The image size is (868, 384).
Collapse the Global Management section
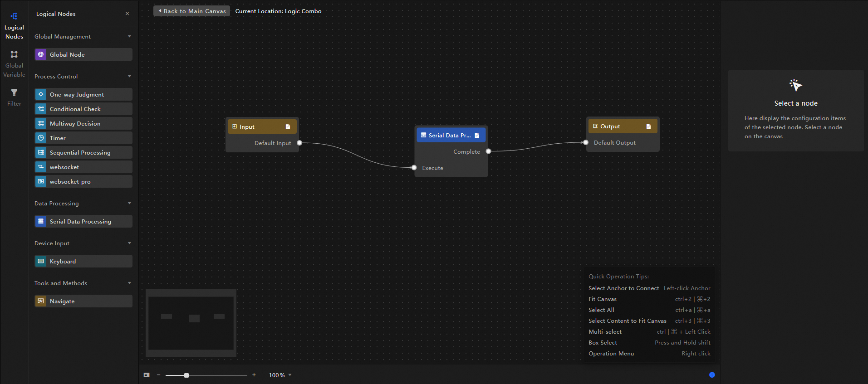129,36
